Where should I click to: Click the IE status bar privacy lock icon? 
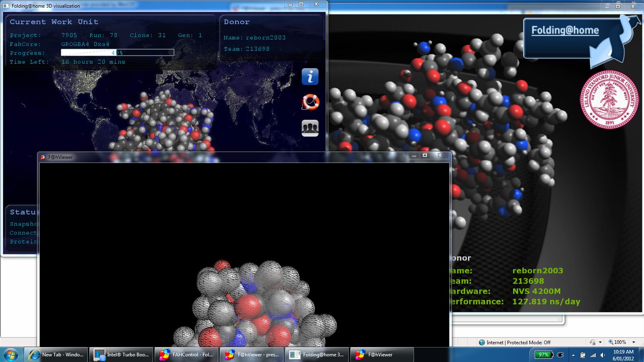[x=592, y=342]
